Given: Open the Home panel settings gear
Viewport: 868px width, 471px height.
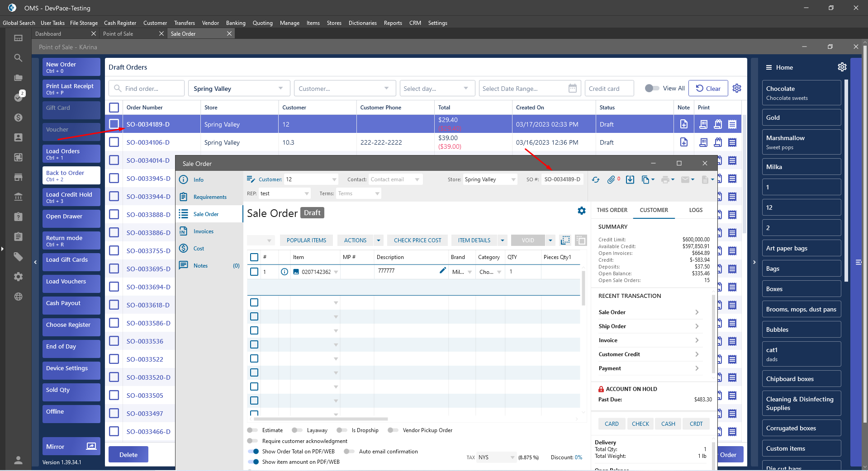Looking at the screenshot, I should pyautogui.click(x=842, y=67).
